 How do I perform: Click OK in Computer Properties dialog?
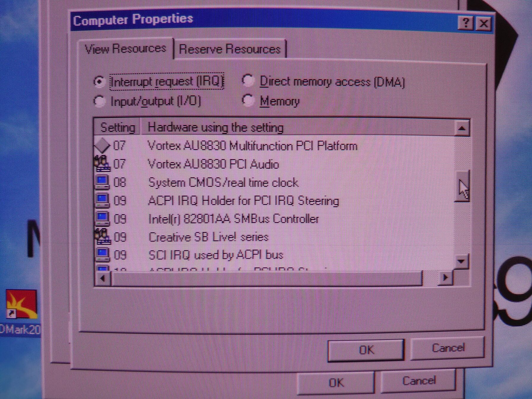(366, 350)
